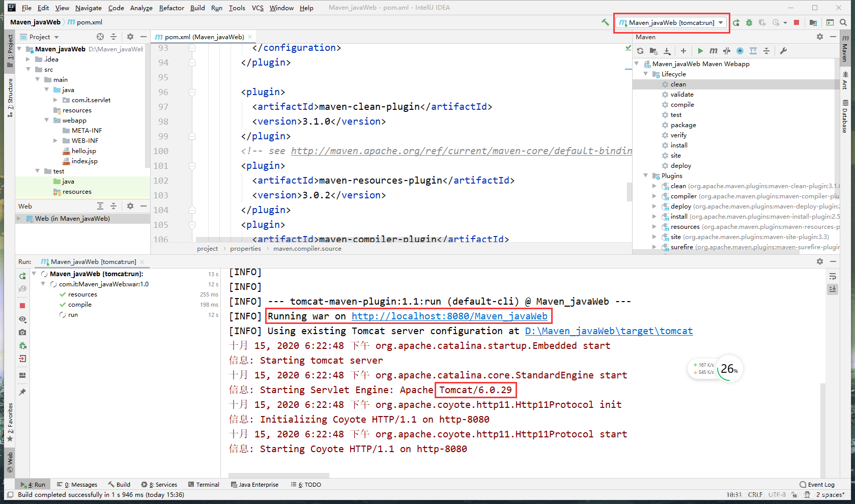This screenshot has width=855, height=504.
Task: Click Locate/scroll from source icon in Project panel
Action: (100, 37)
